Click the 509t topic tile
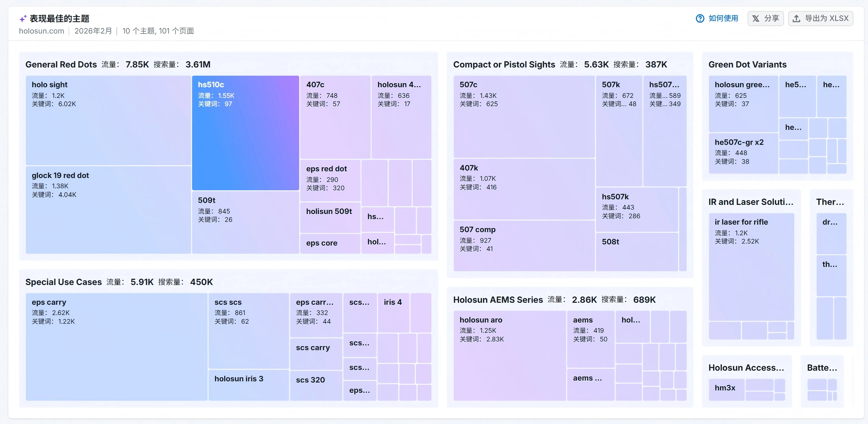The width and height of the screenshot is (868, 424). point(245,222)
